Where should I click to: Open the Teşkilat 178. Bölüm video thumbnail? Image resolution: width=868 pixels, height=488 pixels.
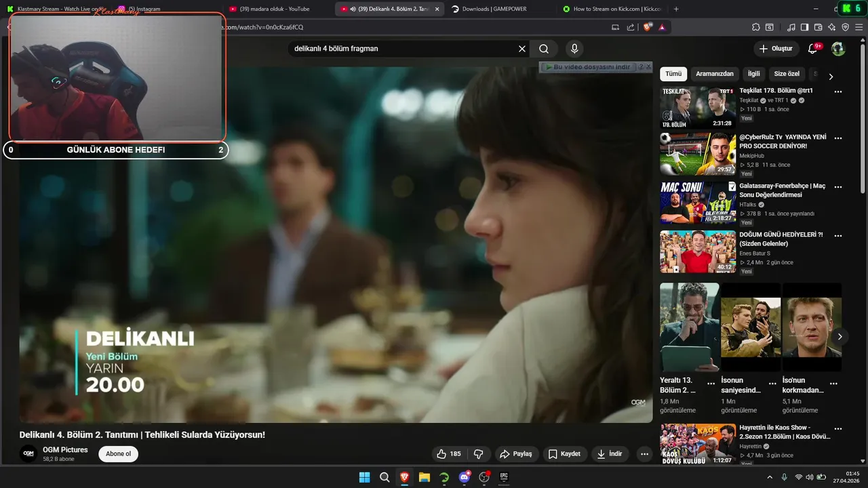click(x=698, y=108)
